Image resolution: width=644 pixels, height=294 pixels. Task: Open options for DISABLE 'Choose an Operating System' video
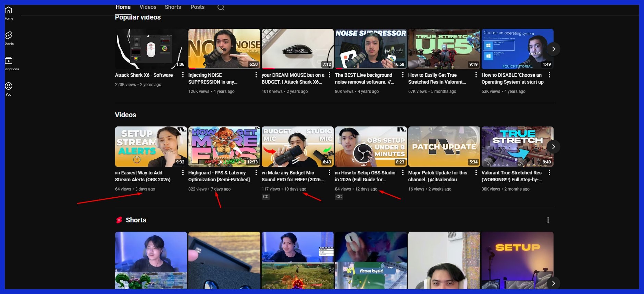tap(549, 75)
